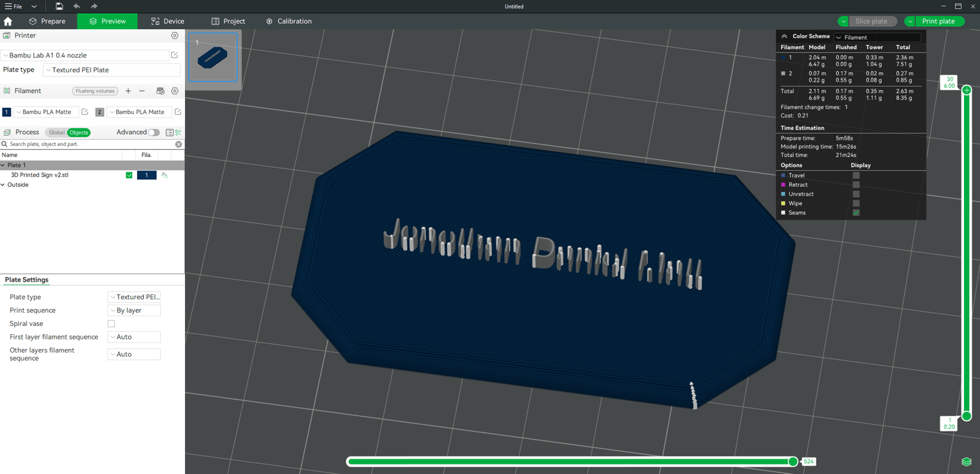
Task: Click the process settings list icon
Action: pos(169,133)
